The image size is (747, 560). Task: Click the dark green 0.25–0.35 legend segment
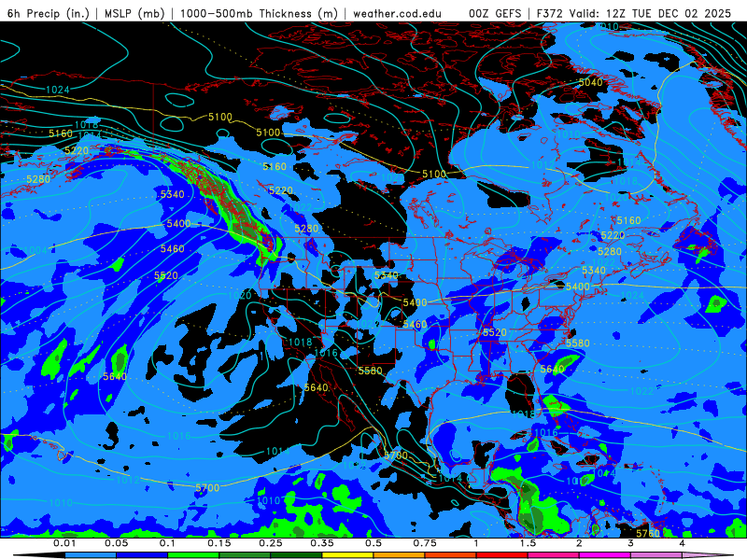click(296, 555)
